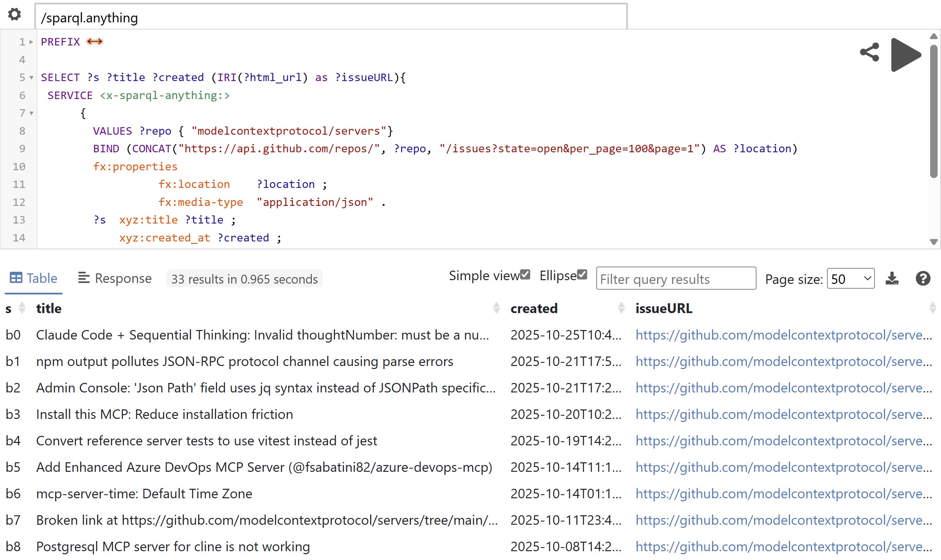This screenshot has width=941, height=560.
Task: Click the Filter query results field
Action: [x=675, y=278]
